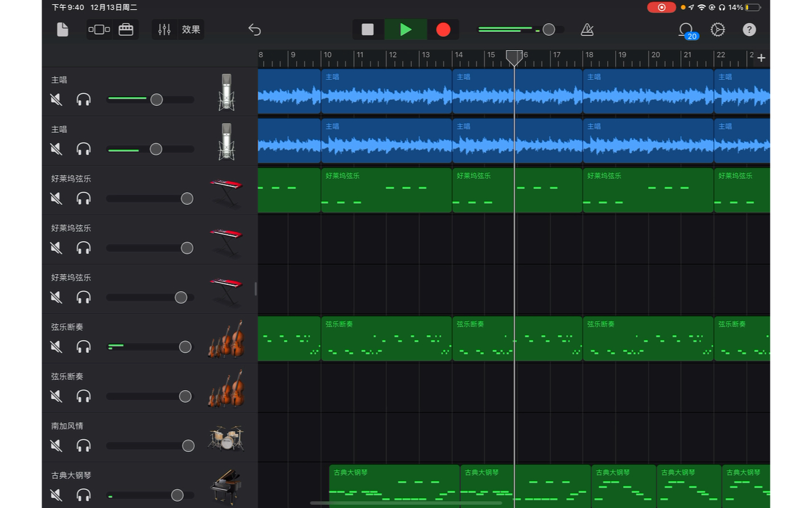Solo the top 好莱坞弦乐 strings track
812x508 pixels.
84,198
